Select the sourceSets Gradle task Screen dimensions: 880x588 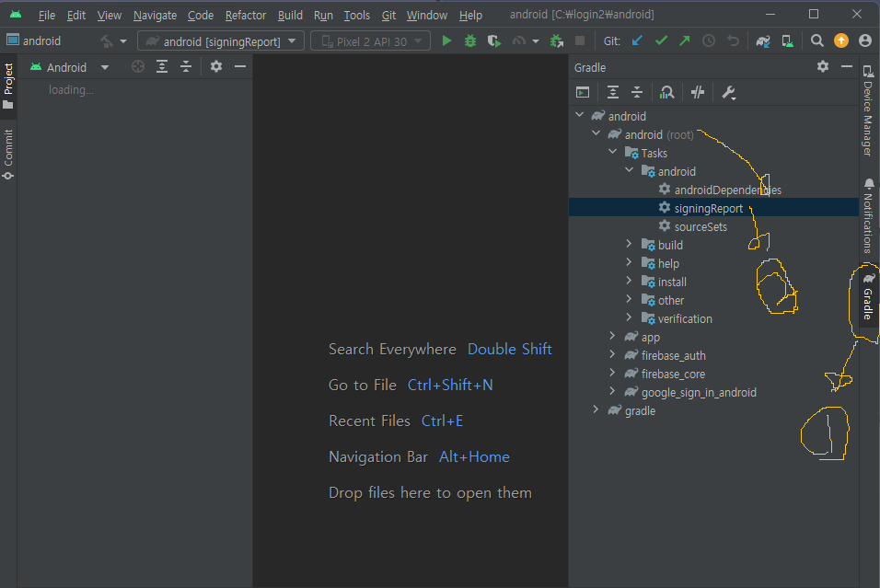point(701,226)
